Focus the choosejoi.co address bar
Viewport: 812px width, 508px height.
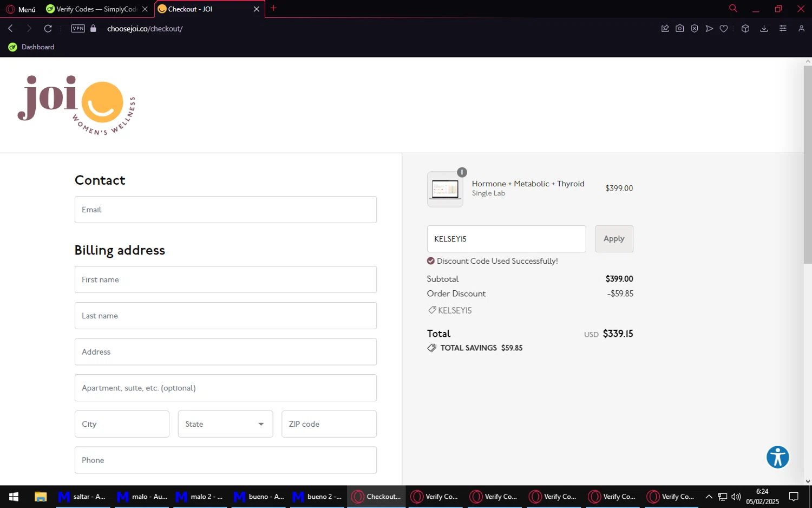145,29
